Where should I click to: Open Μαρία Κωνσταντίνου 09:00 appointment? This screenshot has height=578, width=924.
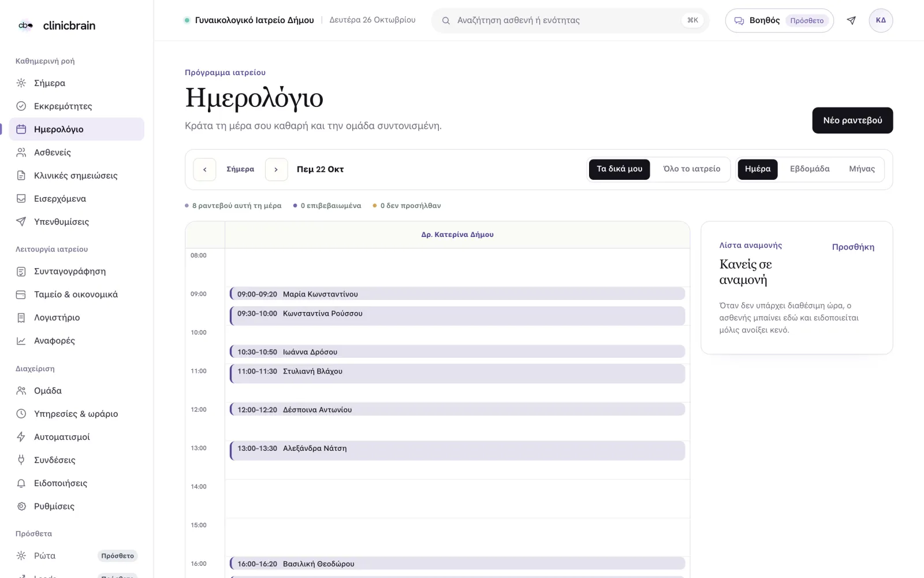[457, 294]
